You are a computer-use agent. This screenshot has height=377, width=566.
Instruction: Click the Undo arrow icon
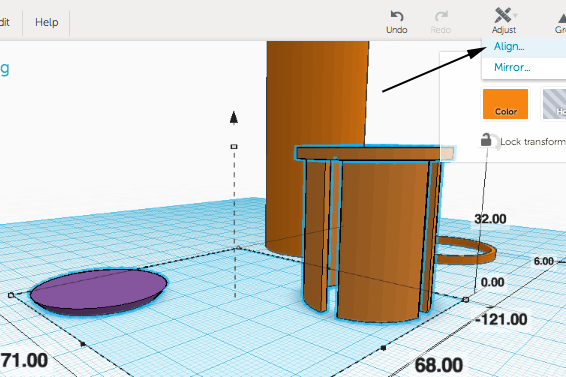[x=397, y=16]
